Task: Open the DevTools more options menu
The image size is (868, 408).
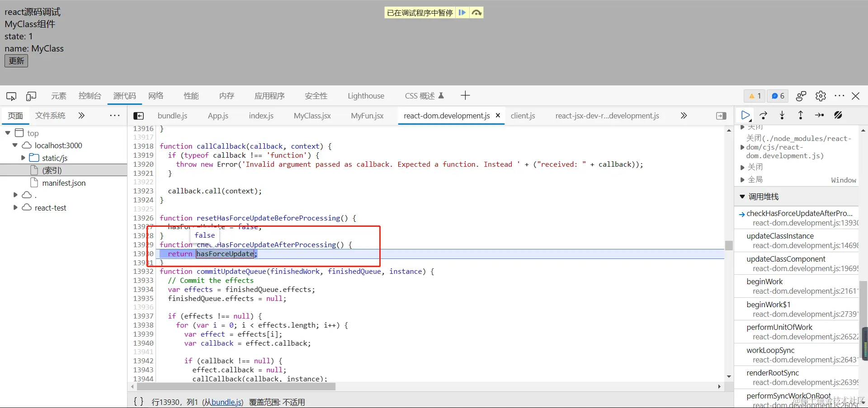Action: click(x=840, y=96)
